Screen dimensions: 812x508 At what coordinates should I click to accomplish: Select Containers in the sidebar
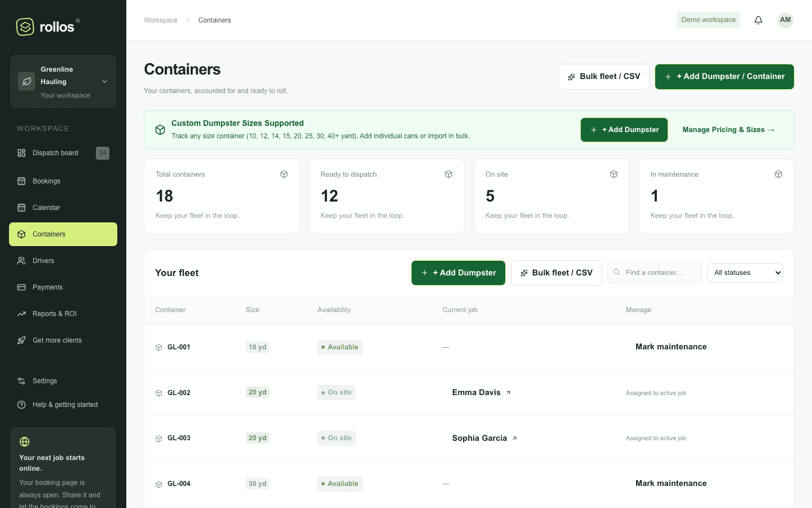click(63, 234)
